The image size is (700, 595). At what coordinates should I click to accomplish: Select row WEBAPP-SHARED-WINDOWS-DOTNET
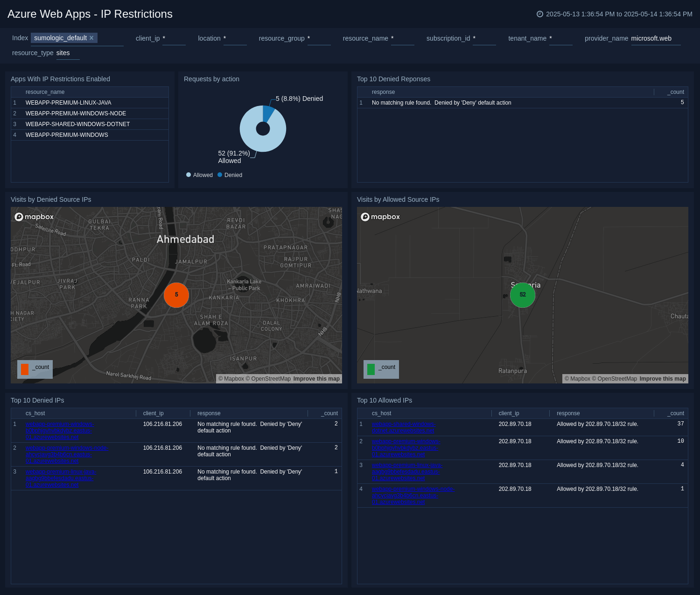coord(90,124)
